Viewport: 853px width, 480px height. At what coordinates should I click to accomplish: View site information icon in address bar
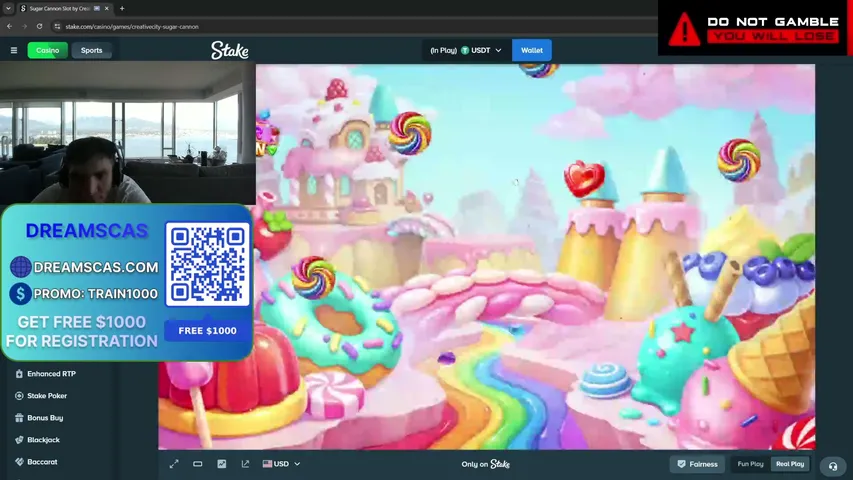click(57, 26)
